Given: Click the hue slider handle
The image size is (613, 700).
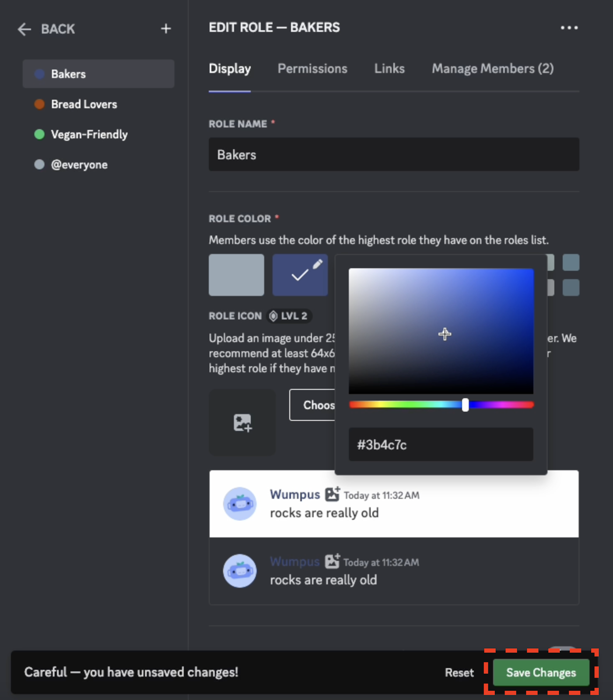Looking at the screenshot, I should [465, 405].
